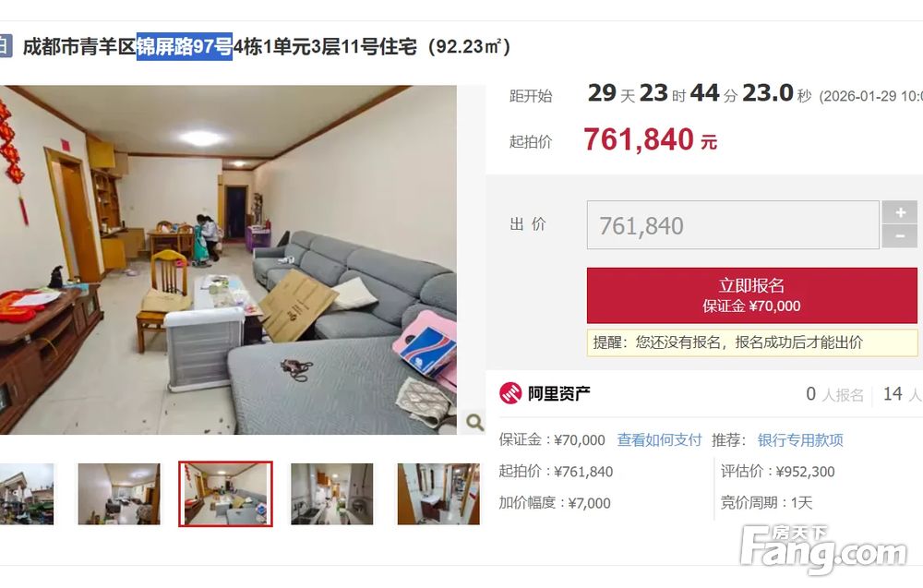This screenshot has height=588, width=923.
Task: Select the red-highlighted living room thumbnail
Action: [225, 494]
